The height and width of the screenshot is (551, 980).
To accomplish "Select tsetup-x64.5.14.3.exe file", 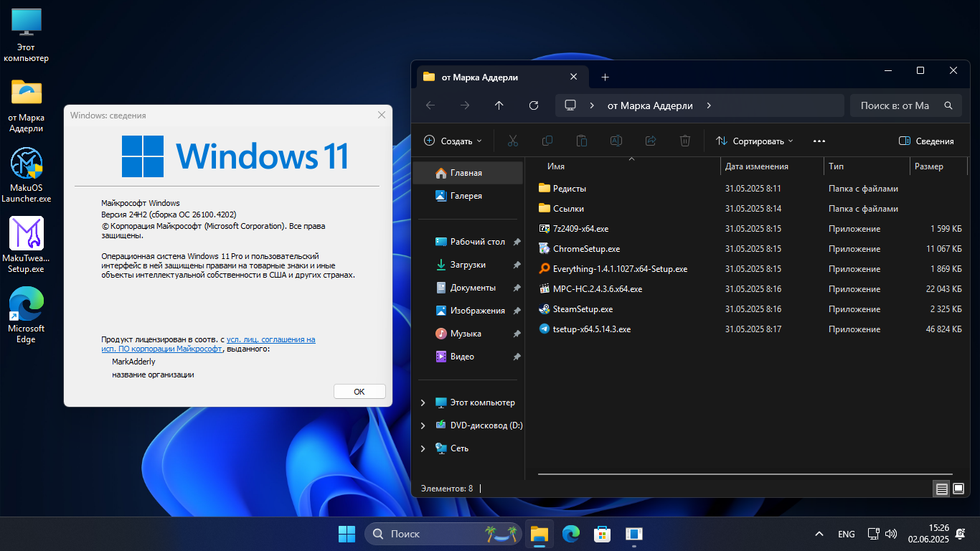I will (x=749, y=329).
